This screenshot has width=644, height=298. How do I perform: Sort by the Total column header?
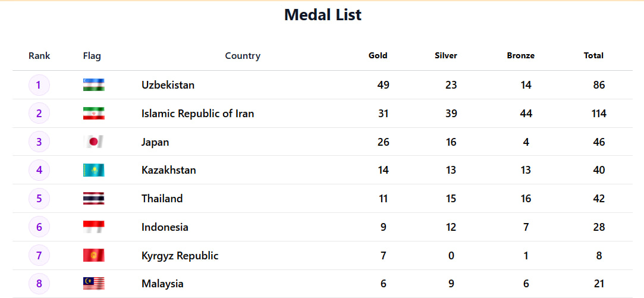[x=593, y=55]
